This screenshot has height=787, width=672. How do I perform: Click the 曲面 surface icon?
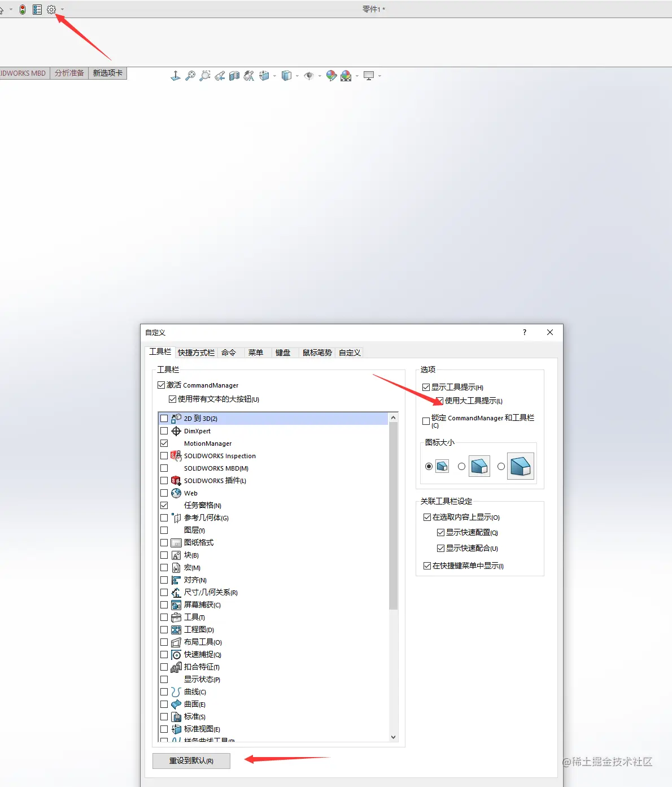(176, 705)
